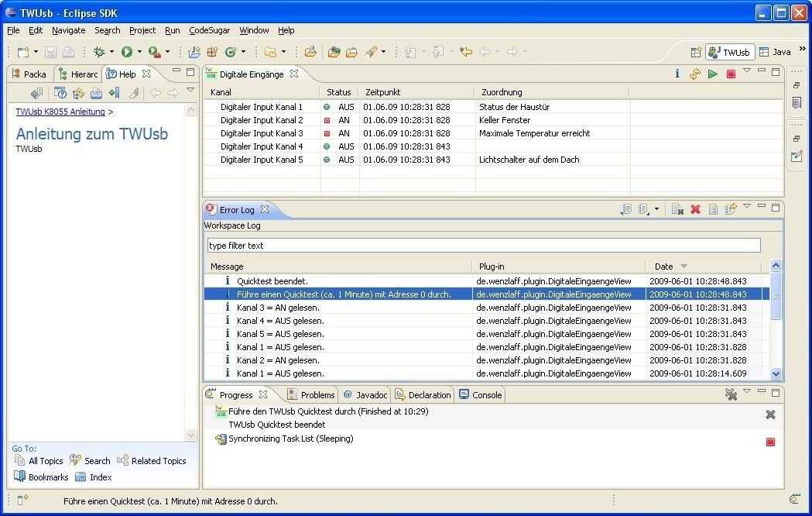Click the Last Edit Location arrow icon
This screenshot has width=812, height=516.
point(465,52)
